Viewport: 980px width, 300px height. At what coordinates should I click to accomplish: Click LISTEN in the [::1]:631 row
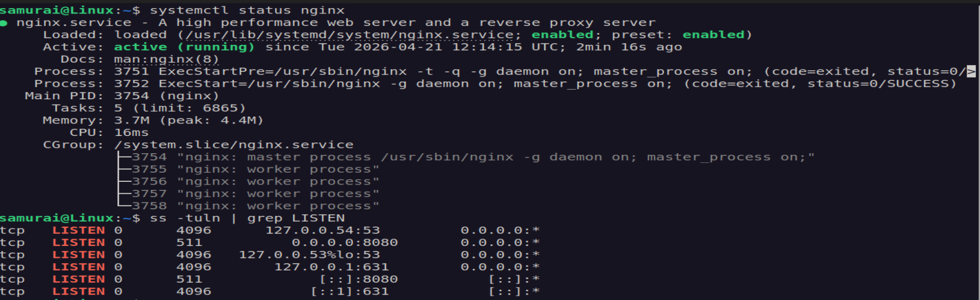[x=78, y=291]
